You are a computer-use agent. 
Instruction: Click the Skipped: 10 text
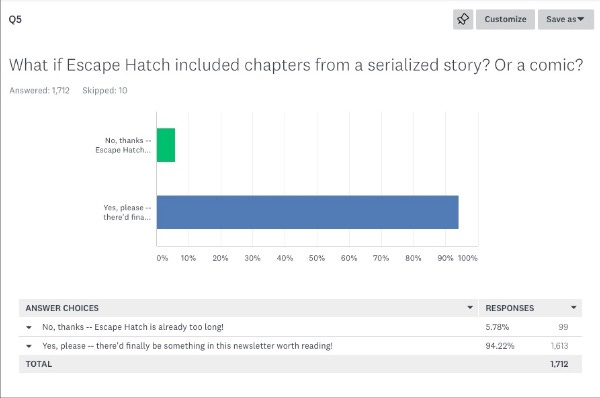pyautogui.click(x=105, y=91)
